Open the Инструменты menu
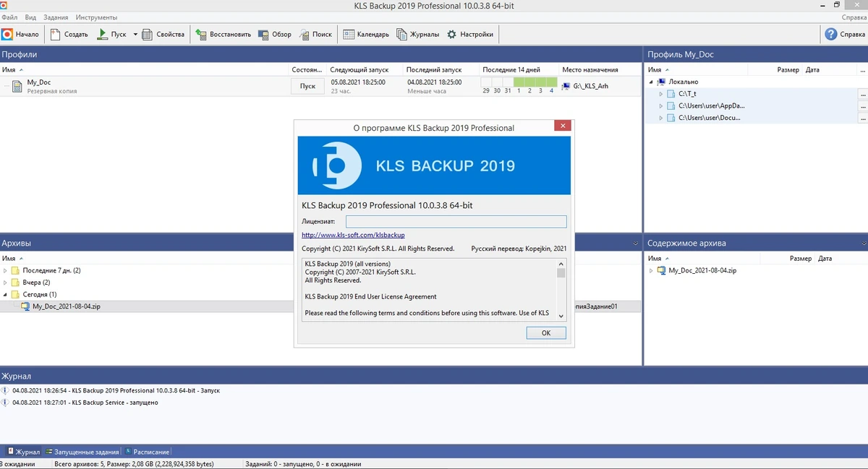The width and height of the screenshot is (868, 469). 96,17
